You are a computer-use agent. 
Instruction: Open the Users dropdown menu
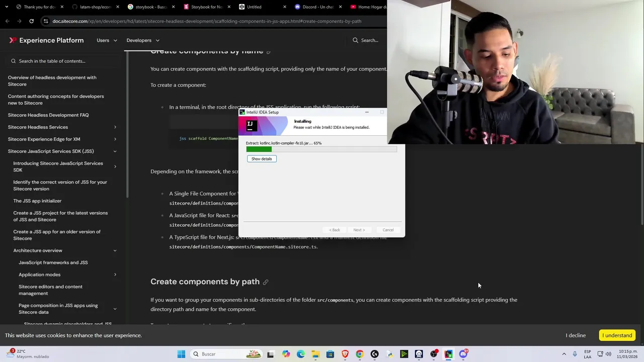click(107, 40)
